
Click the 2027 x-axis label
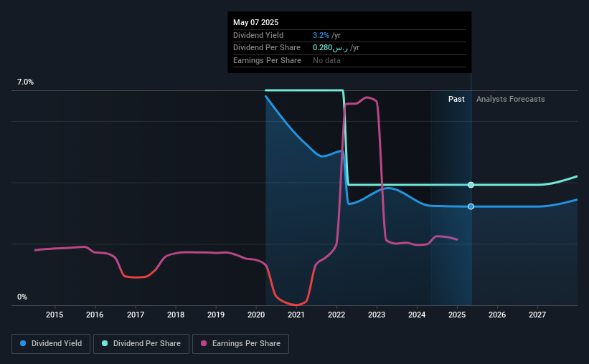[537, 315]
